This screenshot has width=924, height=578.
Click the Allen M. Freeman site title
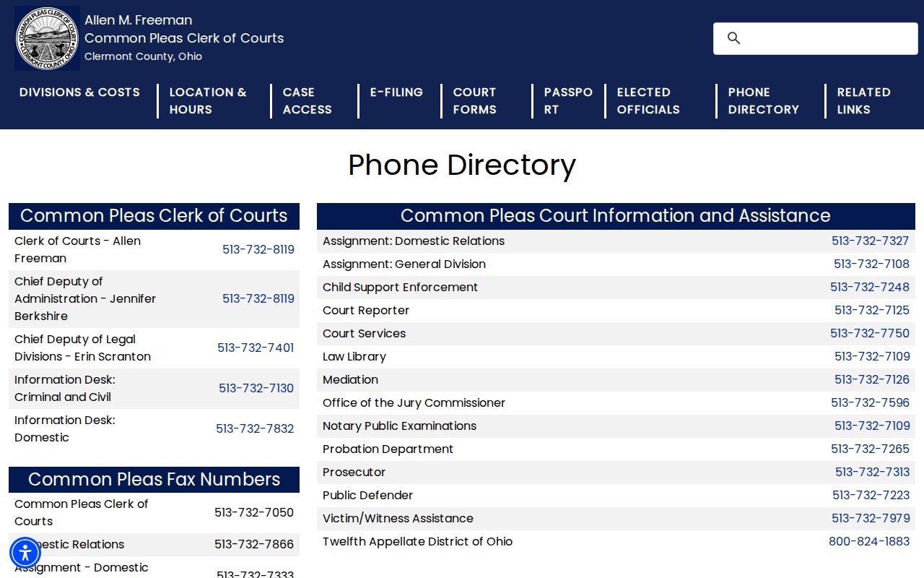138,20
